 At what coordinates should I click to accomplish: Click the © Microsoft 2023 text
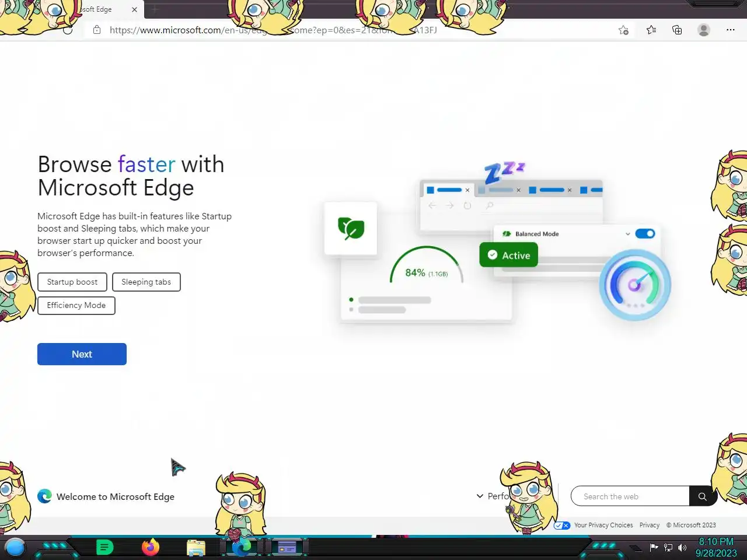691,525
